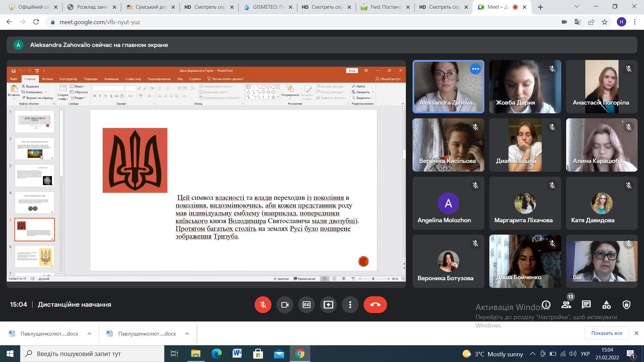Viewport: 644px width, 362px height.
Task: Start presenting your screen
Action: click(x=328, y=305)
